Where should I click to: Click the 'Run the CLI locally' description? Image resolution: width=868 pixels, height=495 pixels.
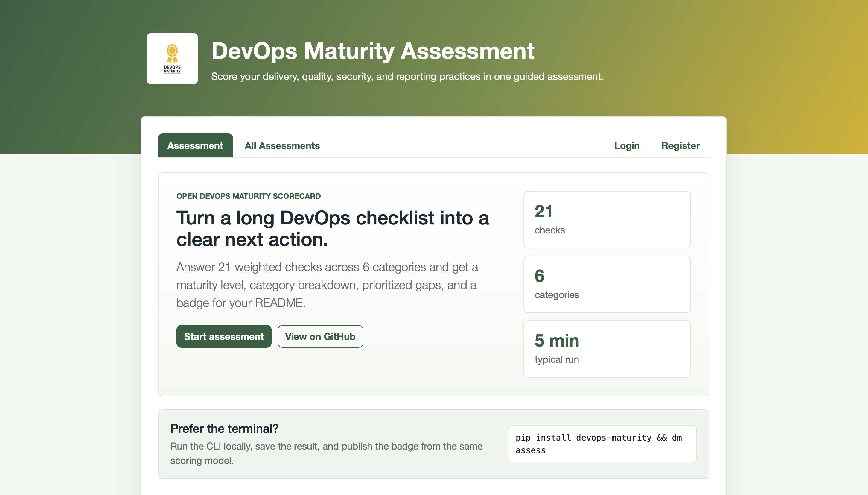coord(327,453)
